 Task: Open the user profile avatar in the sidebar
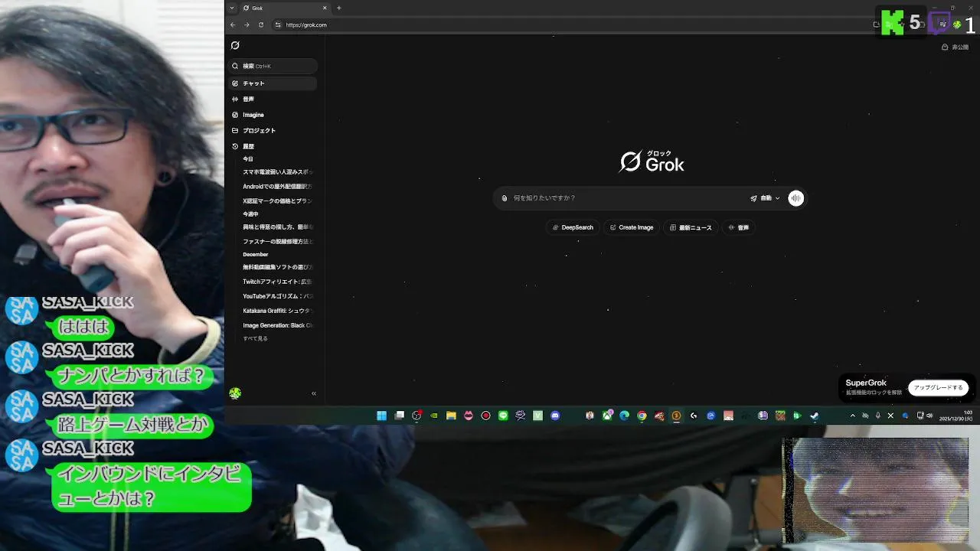pos(235,393)
